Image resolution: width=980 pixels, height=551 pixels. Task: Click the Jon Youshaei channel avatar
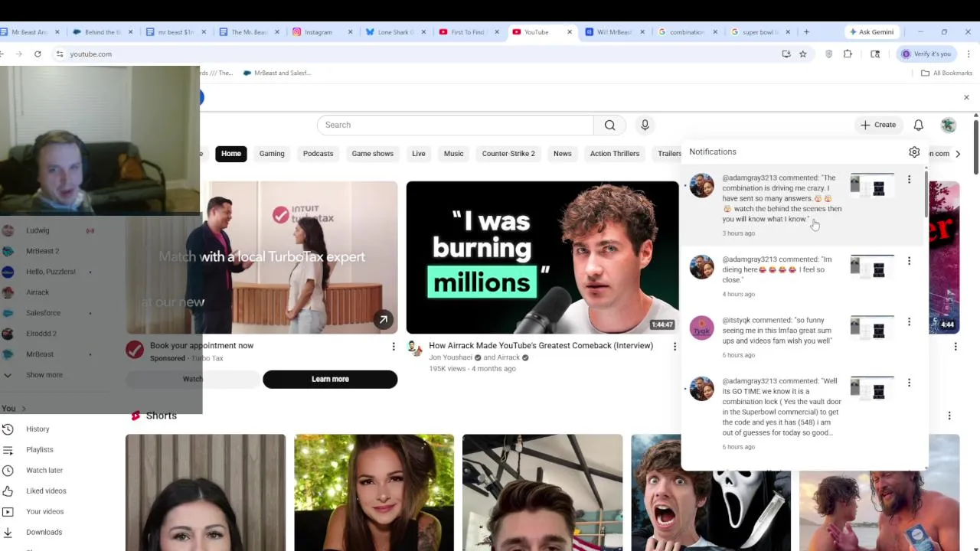tap(414, 348)
